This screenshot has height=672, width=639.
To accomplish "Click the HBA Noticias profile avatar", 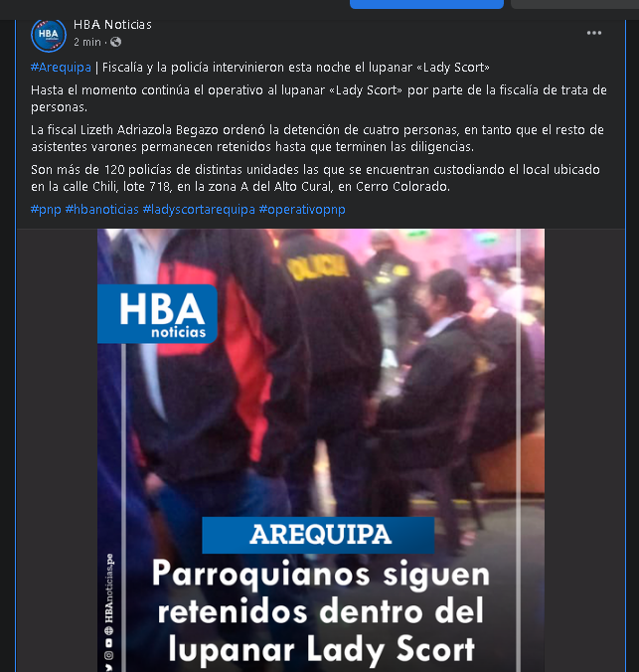I will point(49,35).
